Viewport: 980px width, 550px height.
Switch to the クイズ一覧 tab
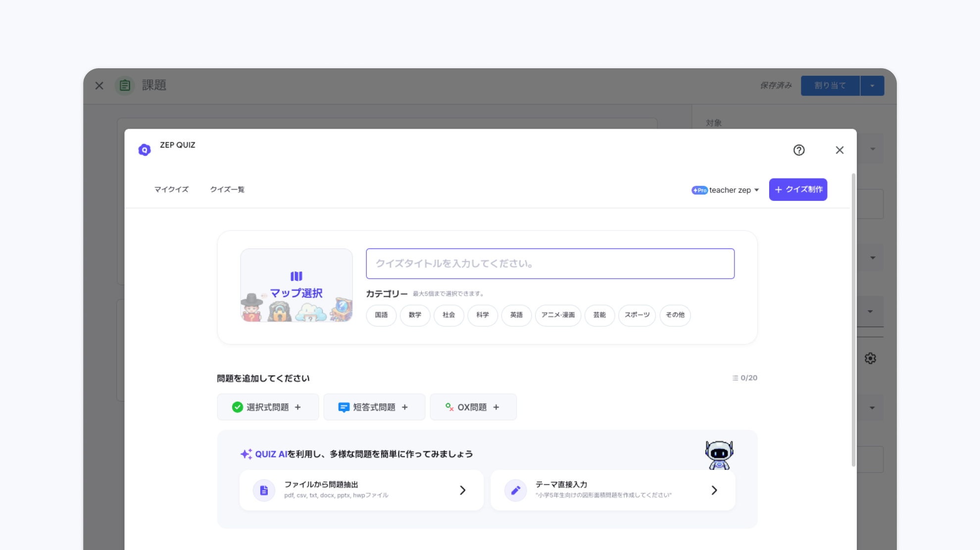[227, 189]
